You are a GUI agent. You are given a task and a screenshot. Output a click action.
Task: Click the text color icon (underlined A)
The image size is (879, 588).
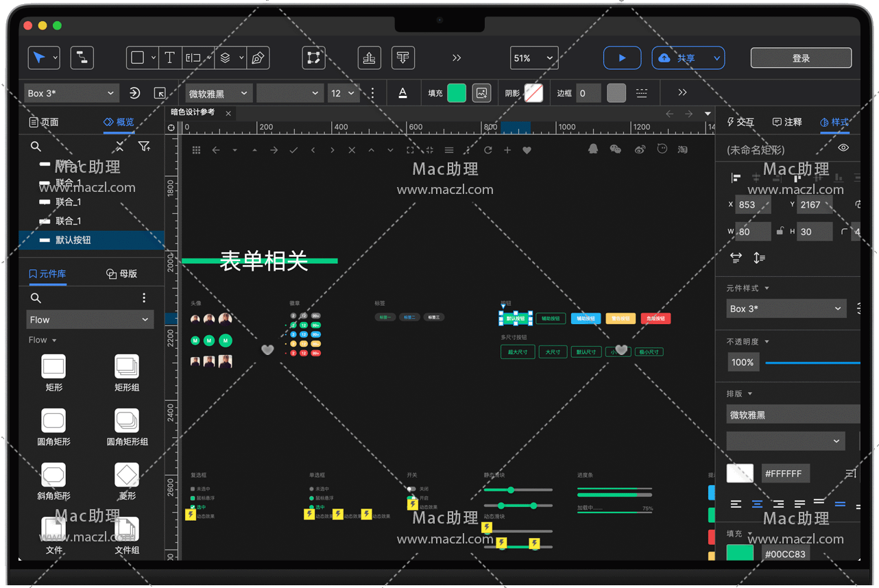[x=402, y=93]
